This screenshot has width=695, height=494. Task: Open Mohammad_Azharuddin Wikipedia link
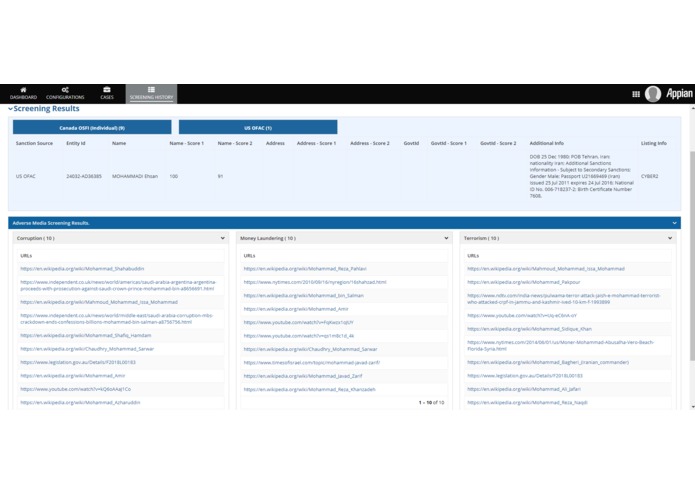click(x=80, y=402)
